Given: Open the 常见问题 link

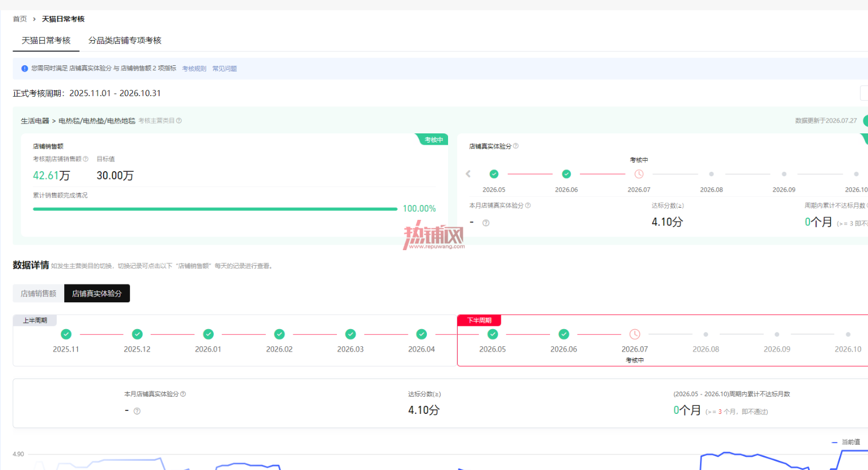Looking at the screenshot, I should [225, 69].
